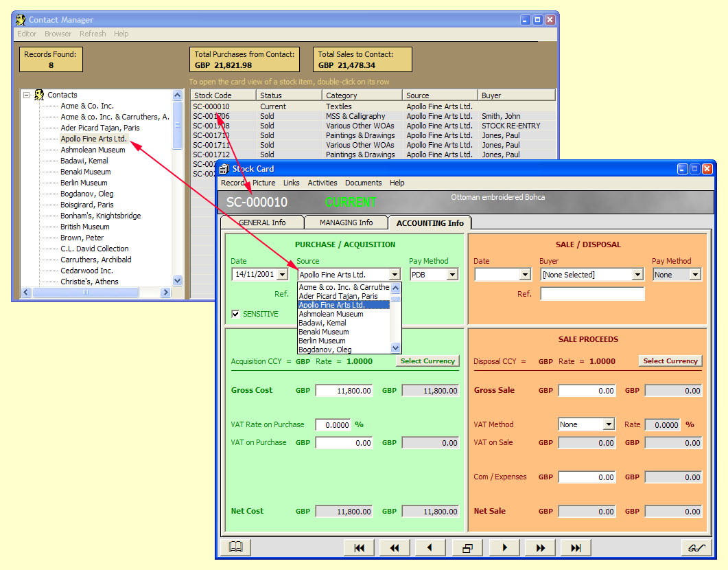Open the sale Pay Method dropdown
The image size is (728, 570).
(x=695, y=275)
